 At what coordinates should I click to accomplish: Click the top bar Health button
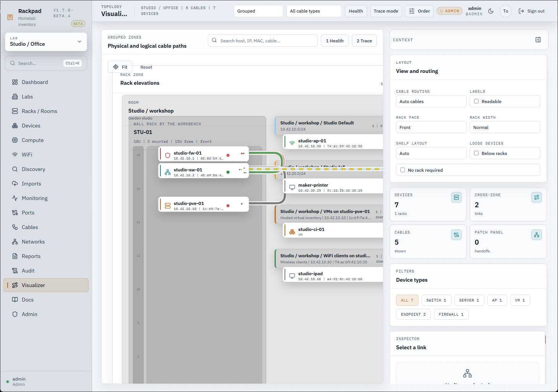356,11
